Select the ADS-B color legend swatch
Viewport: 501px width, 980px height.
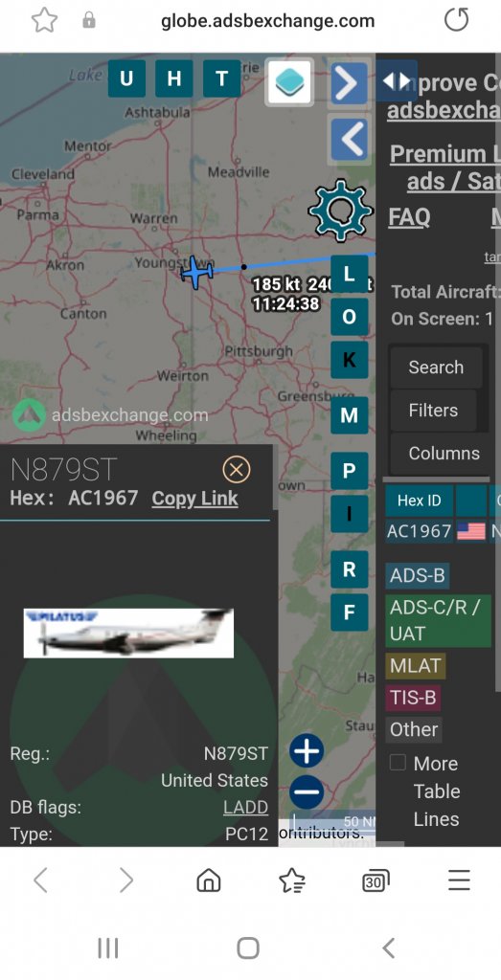coord(418,575)
